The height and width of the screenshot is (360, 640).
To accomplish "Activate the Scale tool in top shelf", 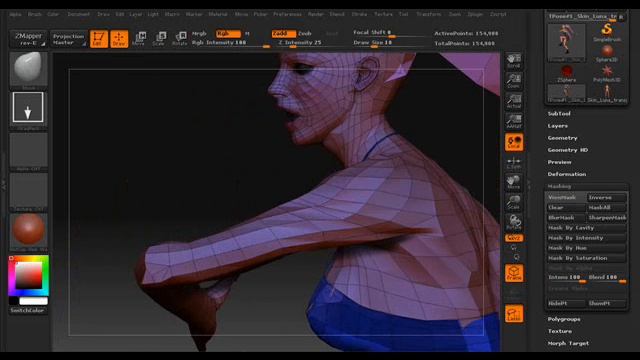I will click(x=159, y=39).
